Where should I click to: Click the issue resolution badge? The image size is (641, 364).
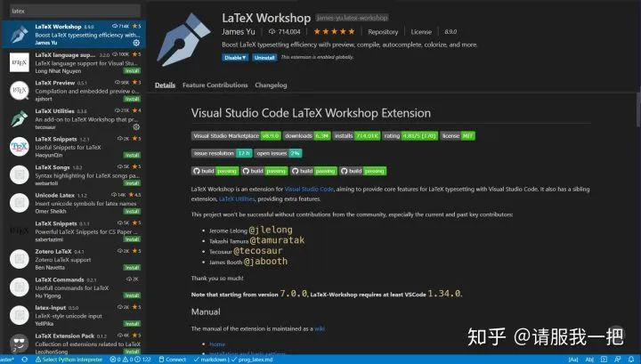222,153
